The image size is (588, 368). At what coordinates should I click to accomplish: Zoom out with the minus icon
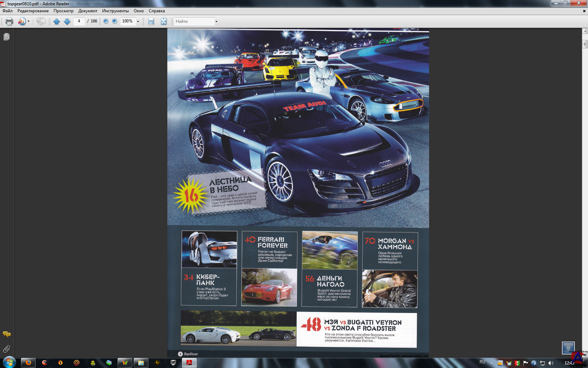pyautogui.click(x=106, y=21)
